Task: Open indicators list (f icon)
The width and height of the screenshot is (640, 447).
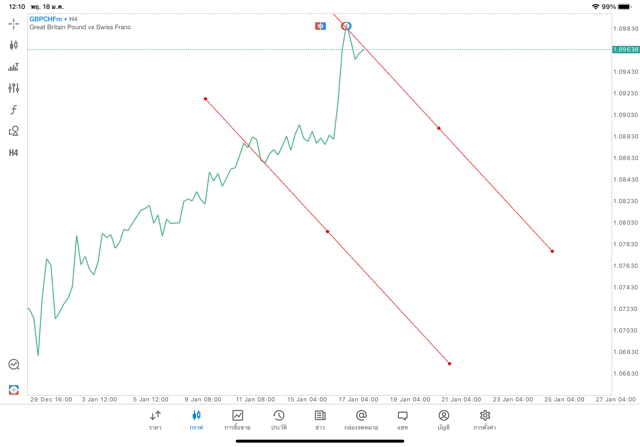Action: pos(14,110)
